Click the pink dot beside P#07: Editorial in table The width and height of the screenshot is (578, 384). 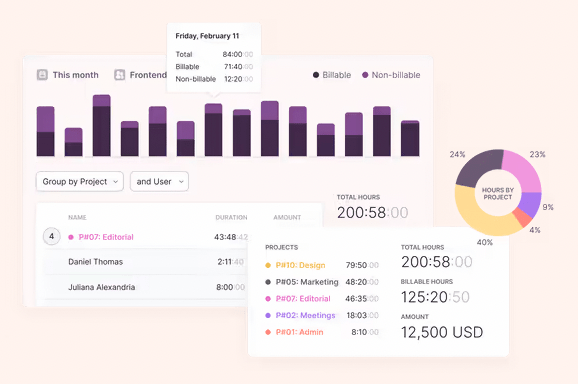click(x=71, y=237)
